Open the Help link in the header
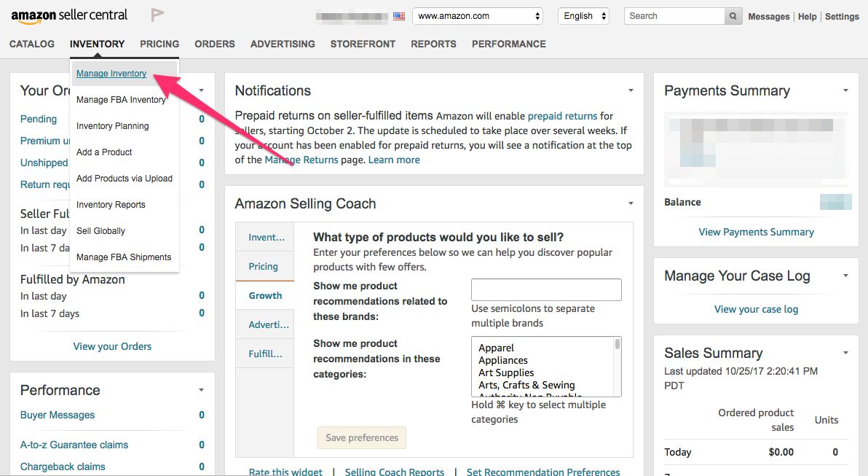Viewport: 868px width, 476px height. pyautogui.click(x=807, y=17)
